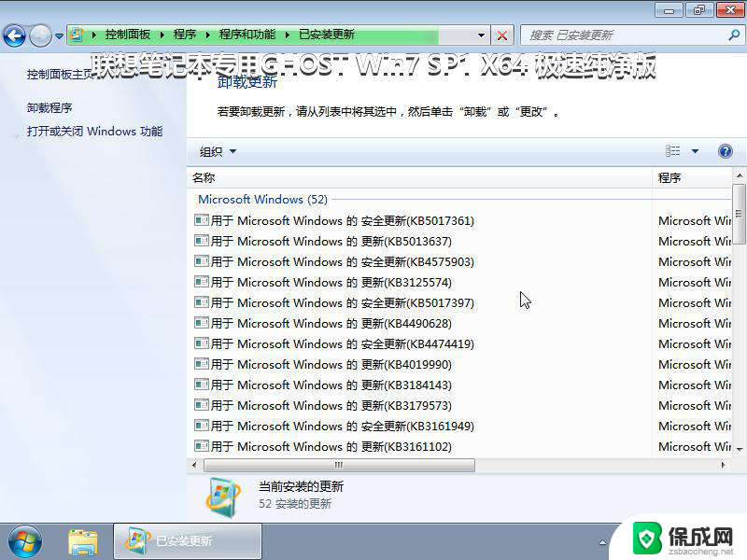Click the icon beside KB5017397 entry
The height and width of the screenshot is (560, 747).
click(x=202, y=301)
